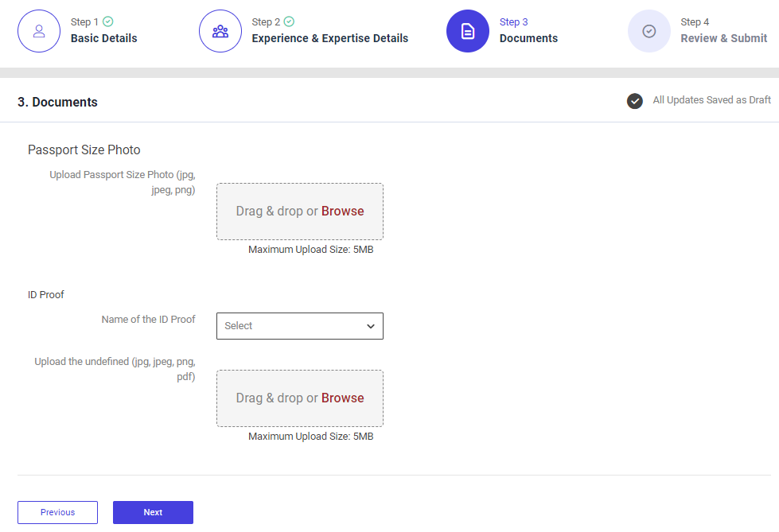Screen dimensions: 779x532
Task: Click Browse for the ID proof upload
Action: point(343,398)
